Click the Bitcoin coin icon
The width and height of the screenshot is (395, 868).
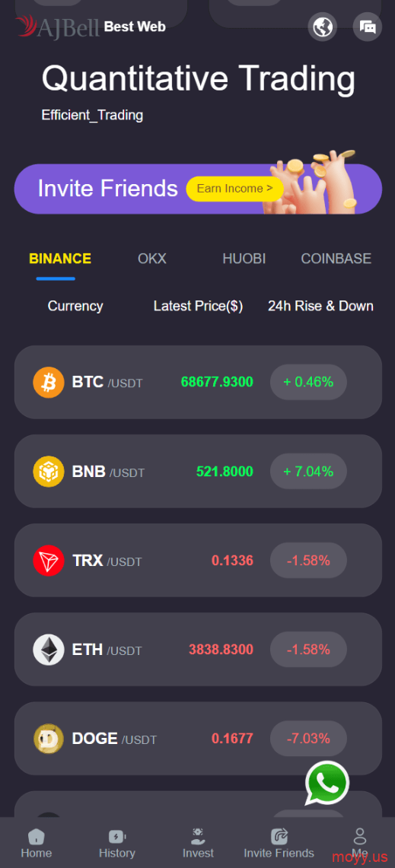click(49, 382)
